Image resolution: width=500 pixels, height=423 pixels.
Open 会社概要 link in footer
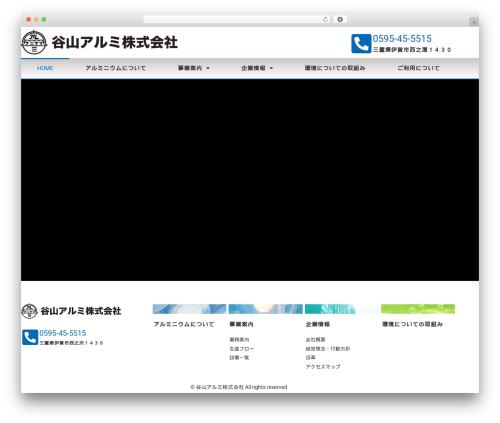click(x=316, y=340)
